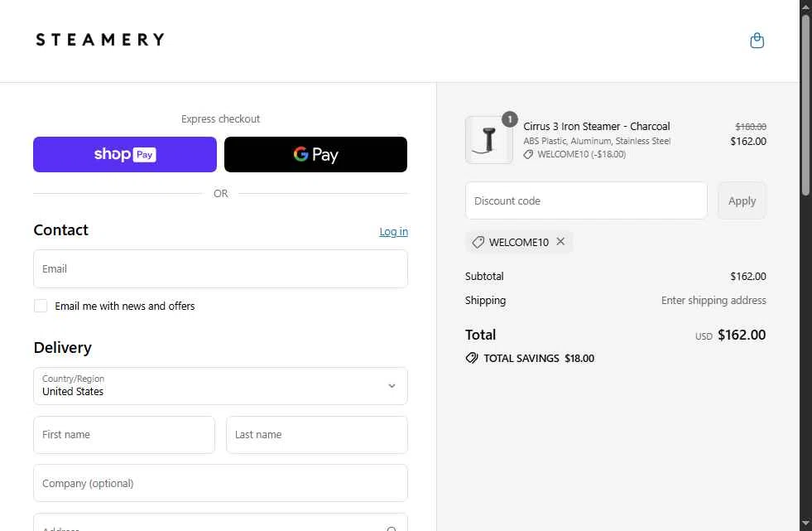This screenshot has width=812, height=531.
Task: Pay with Shop Pay express checkout
Action: click(x=125, y=154)
